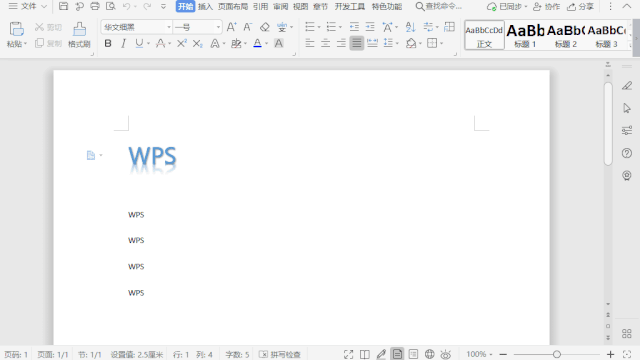This screenshot has width=640, height=360.
Task: Apply the 标题 1 heading style
Action: (525, 35)
